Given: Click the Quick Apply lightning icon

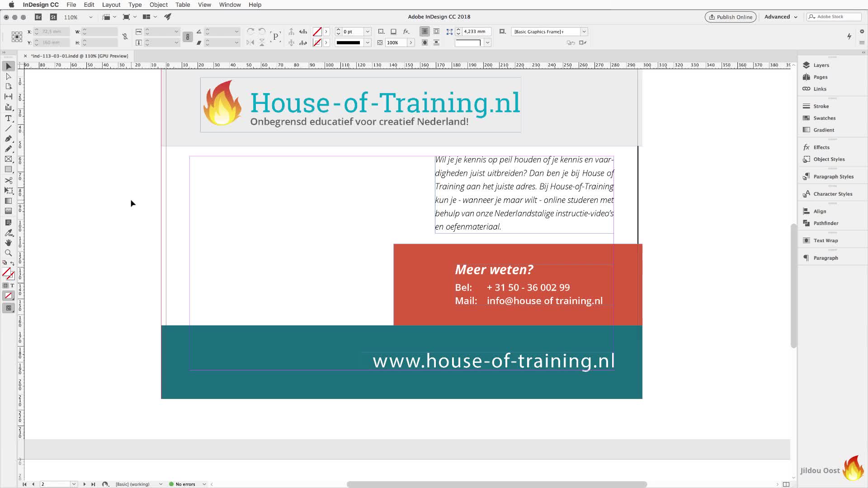Looking at the screenshot, I should pos(849,36).
